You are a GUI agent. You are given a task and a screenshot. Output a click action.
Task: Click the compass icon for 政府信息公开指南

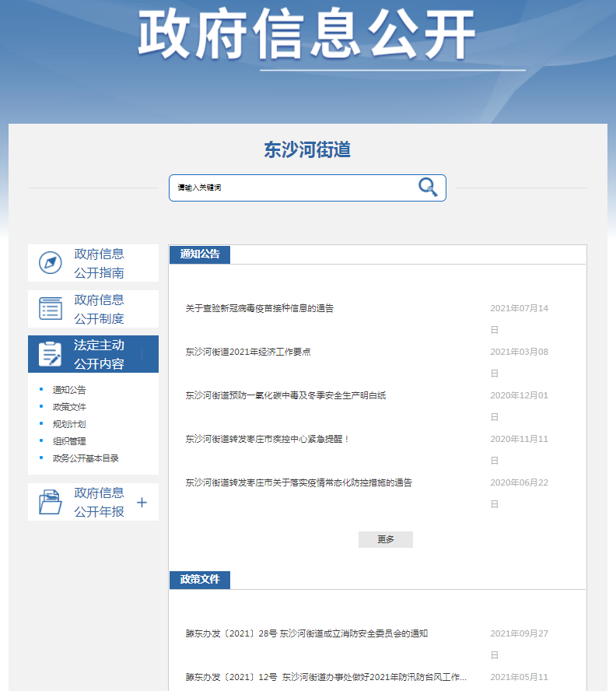(x=51, y=263)
